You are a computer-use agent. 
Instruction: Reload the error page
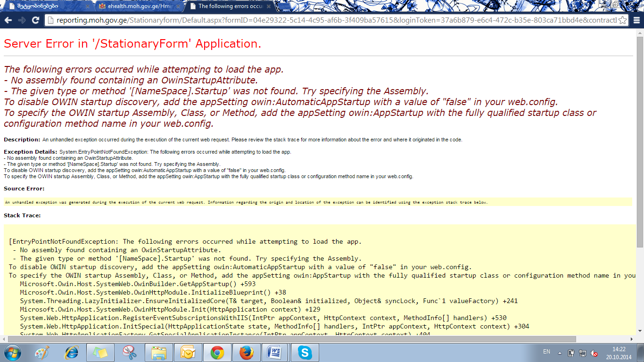coord(35,20)
